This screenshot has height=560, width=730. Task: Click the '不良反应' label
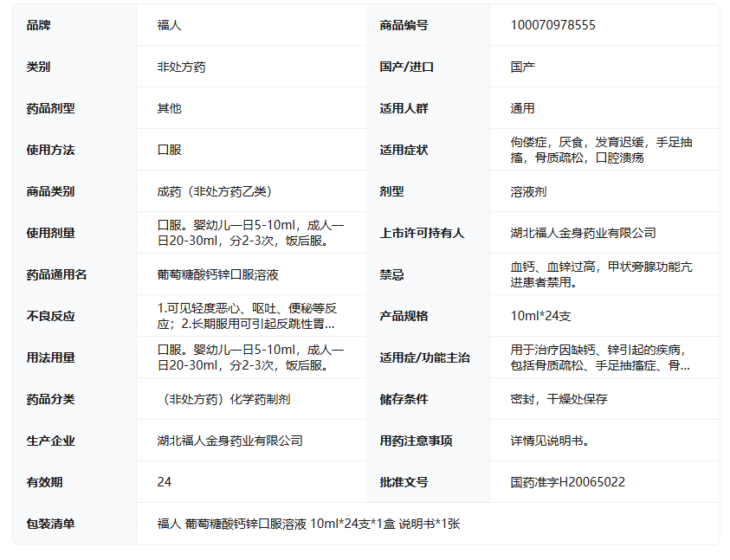51,316
